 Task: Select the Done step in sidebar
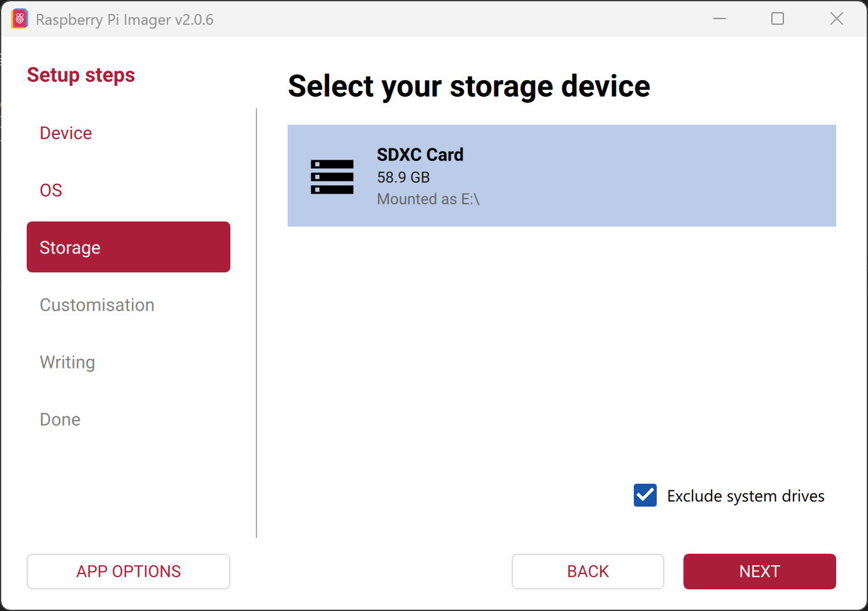pyautogui.click(x=60, y=419)
